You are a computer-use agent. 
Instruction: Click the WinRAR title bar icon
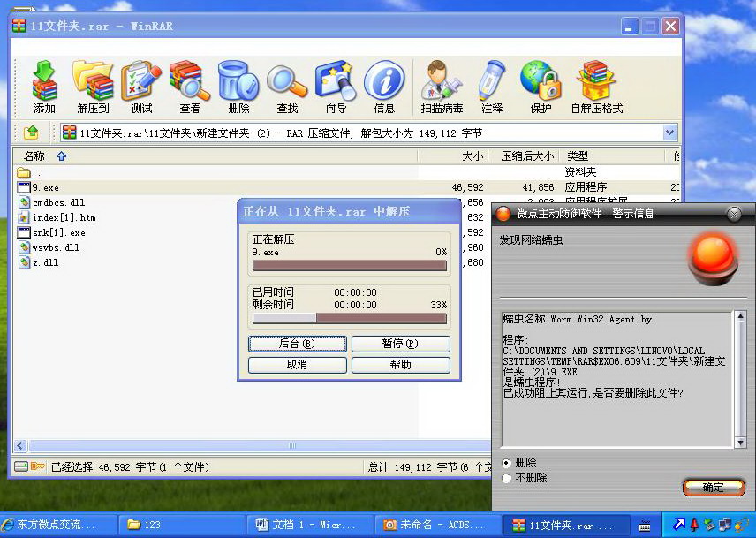point(19,26)
